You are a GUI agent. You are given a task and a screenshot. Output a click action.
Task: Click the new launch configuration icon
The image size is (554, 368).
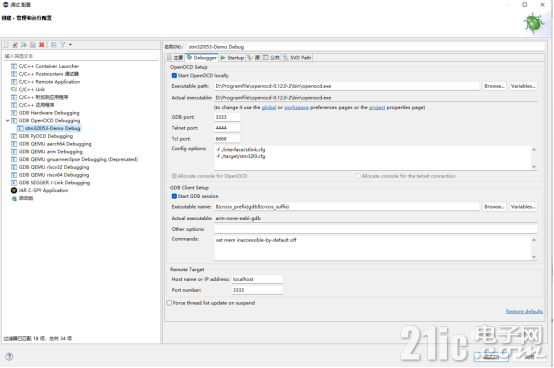tap(6, 45)
